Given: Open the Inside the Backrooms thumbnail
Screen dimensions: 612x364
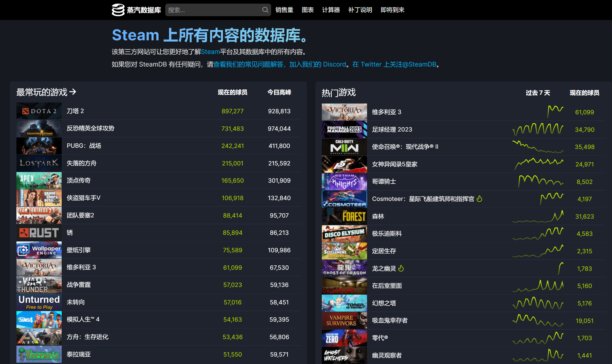Looking at the screenshot, I should tap(344, 286).
